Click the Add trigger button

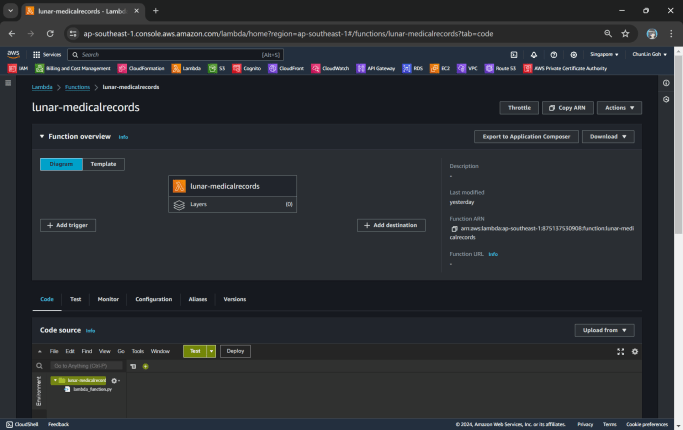coord(68,226)
